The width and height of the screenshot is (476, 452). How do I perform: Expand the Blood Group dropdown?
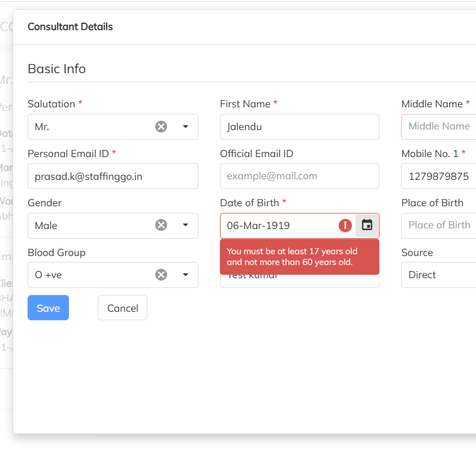pos(185,275)
